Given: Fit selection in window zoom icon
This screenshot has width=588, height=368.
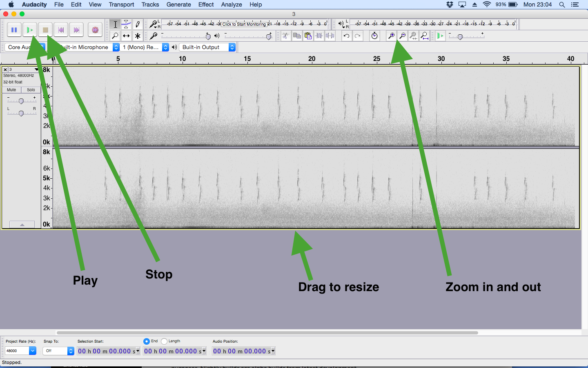Looking at the screenshot, I should pyautogui.click(x=413, y=36).
